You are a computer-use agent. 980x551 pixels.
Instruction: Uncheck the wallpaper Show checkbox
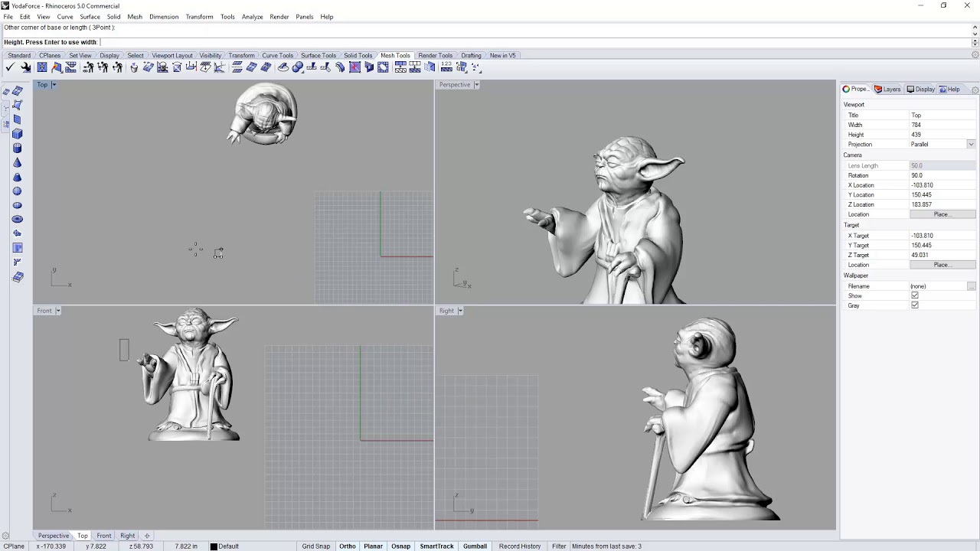pos(915,295)
